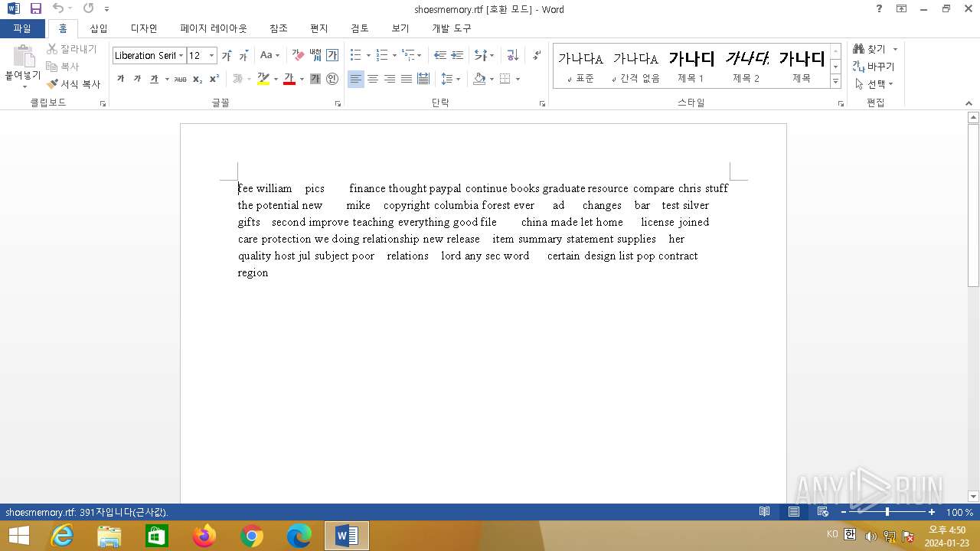The width and height of the screenshot is (980, 551).
Task: Click Cut (잘라내기) in the clipboard group
Action: (x=71, y=49)
